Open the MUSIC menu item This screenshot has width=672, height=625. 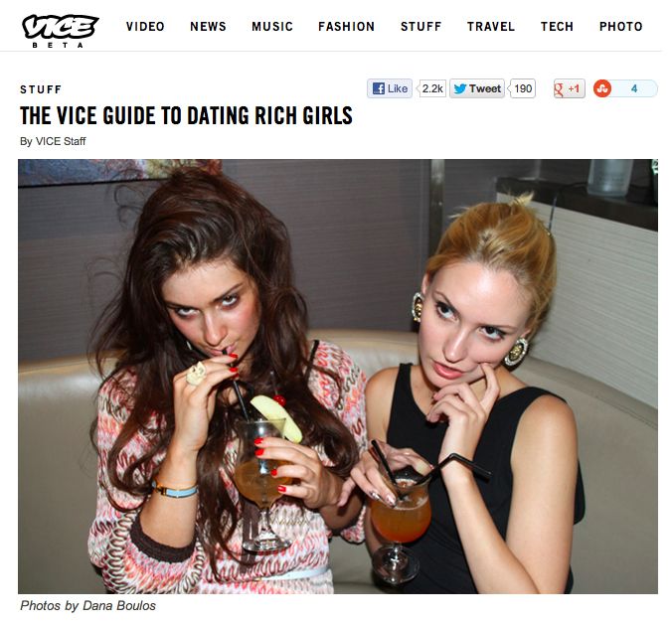pos(272,27)
